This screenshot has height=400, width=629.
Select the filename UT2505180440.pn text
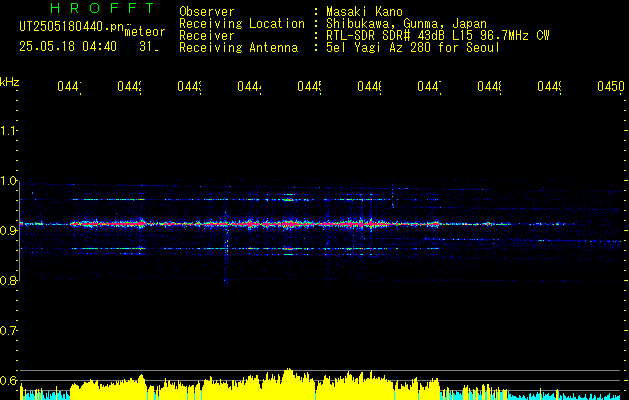click(72, 27)
